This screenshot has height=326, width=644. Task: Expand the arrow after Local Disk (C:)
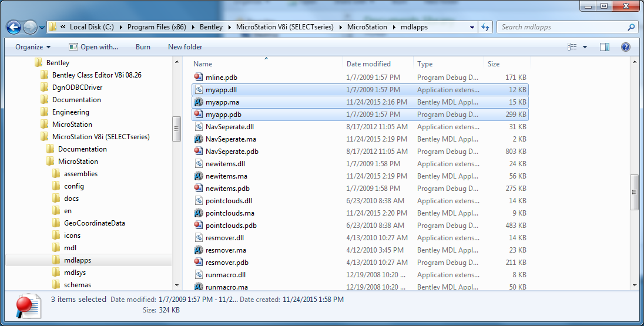121,27
